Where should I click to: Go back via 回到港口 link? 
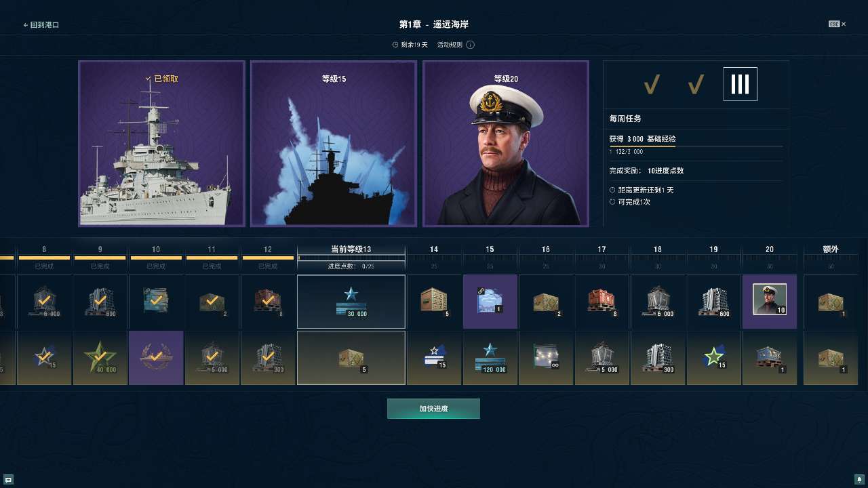tap(41, 24)
